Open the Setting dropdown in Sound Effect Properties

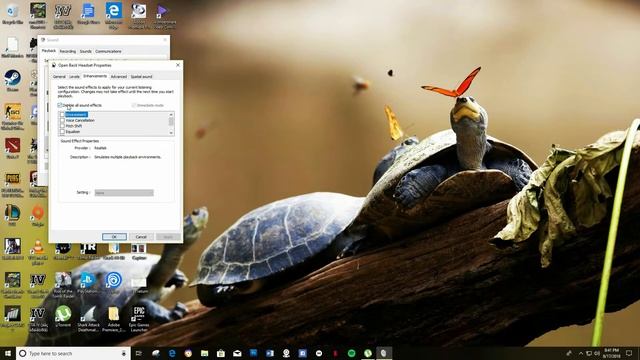click(124, 193)
